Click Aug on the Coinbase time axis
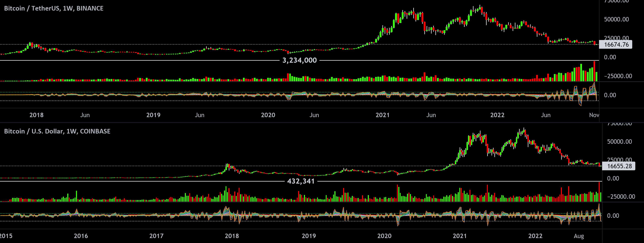Viewport: 644px width, 243px height. tap(579, 236)
